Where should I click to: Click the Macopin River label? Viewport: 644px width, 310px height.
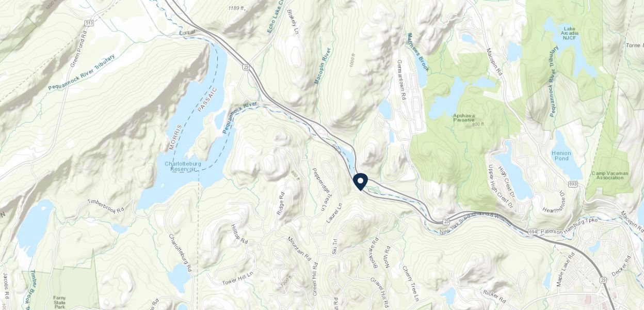point(323,66)
